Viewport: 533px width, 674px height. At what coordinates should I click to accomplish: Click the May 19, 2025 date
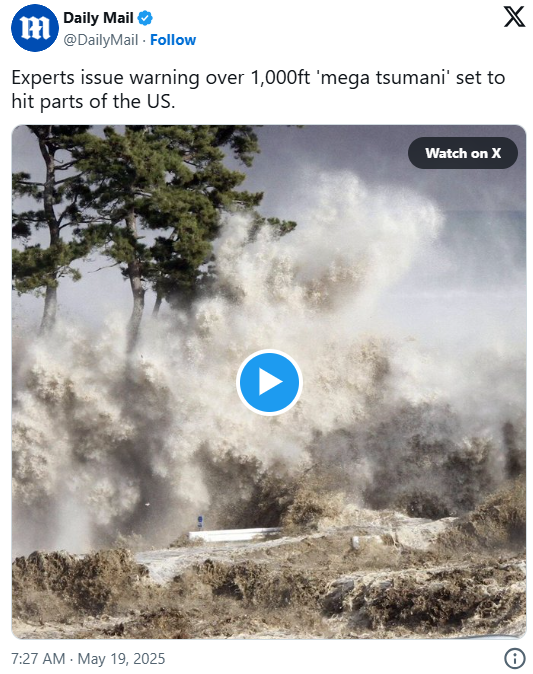pyautogui.click(x=121, y=659)
